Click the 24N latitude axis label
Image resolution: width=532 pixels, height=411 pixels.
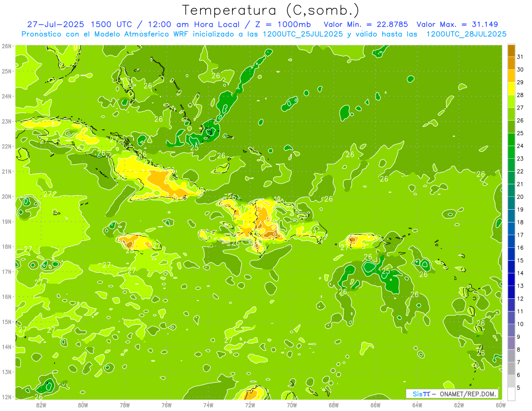7,96
